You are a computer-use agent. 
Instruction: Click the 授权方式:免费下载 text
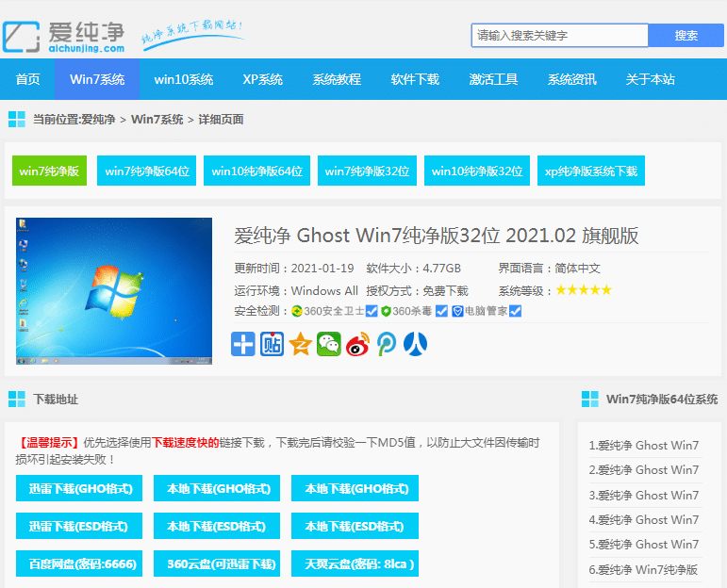click(x=418, y=291)
